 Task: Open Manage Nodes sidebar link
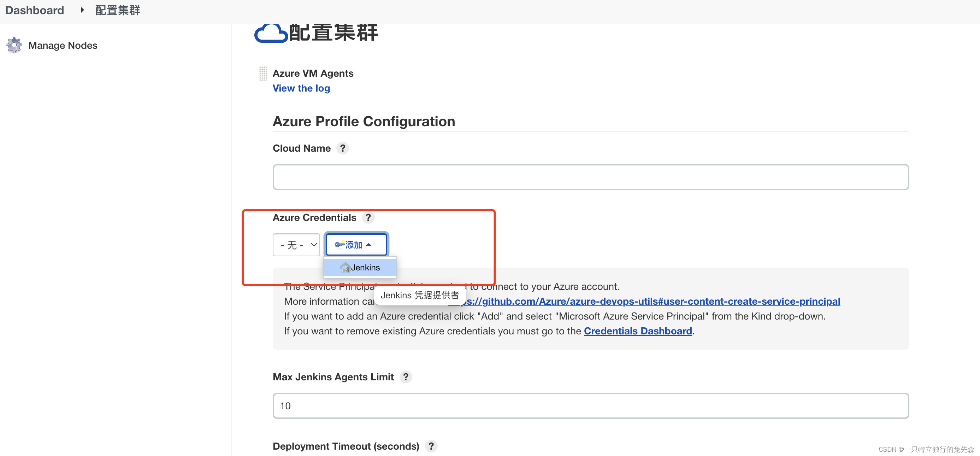click(x=63, y=45)
